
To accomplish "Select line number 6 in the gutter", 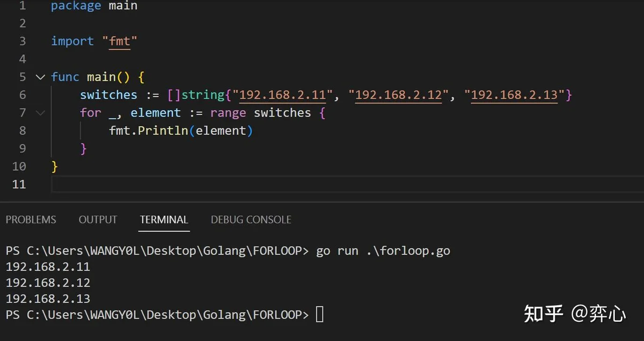I will [22, 95].
